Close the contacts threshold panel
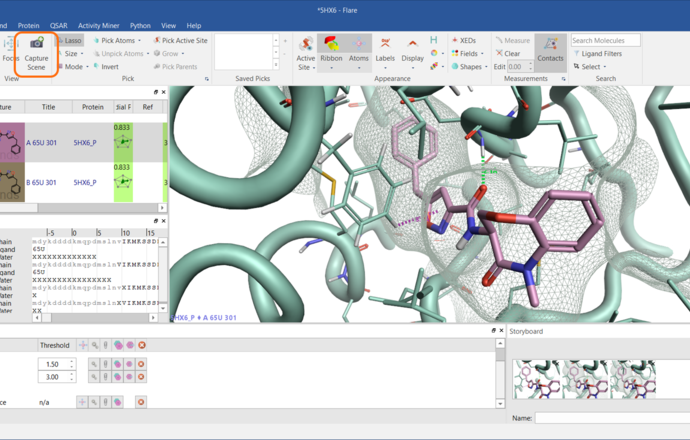 pos(501,330)
